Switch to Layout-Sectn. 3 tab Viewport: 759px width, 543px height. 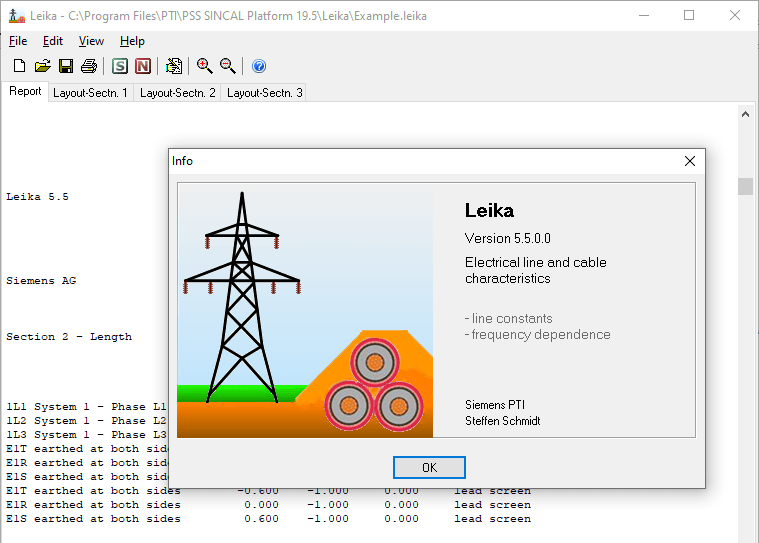[x=264, y=93]
